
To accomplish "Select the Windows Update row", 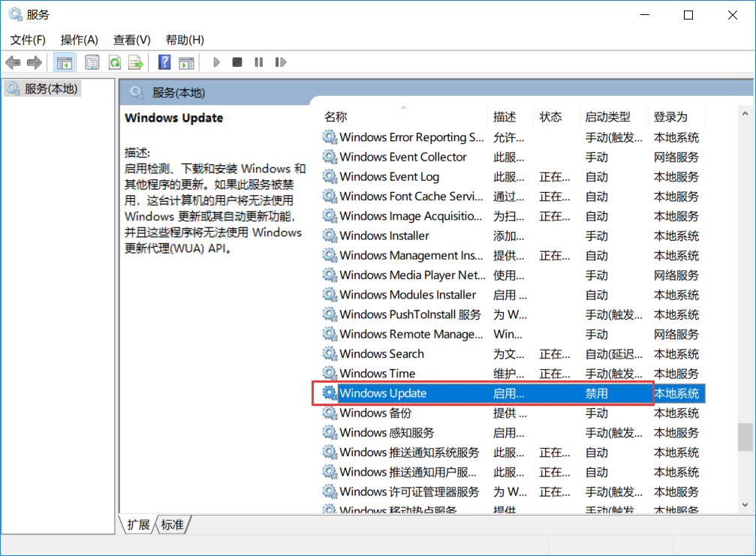I will (x=513, y=393).
